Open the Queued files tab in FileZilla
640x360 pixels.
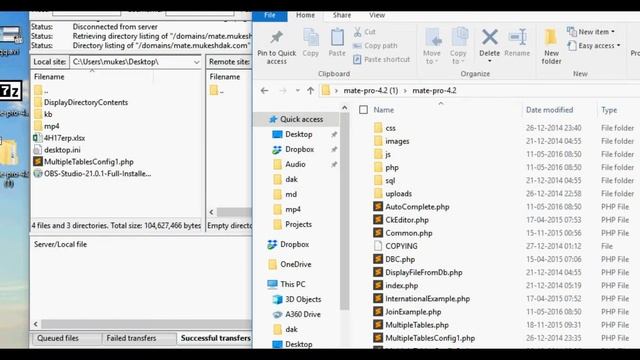(x=58, y=338)
